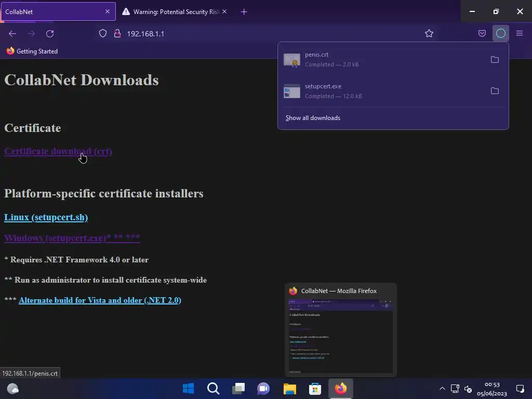Open Task View on the taskbar
This screenshot has width=532, height=399.
click(238, 389)
